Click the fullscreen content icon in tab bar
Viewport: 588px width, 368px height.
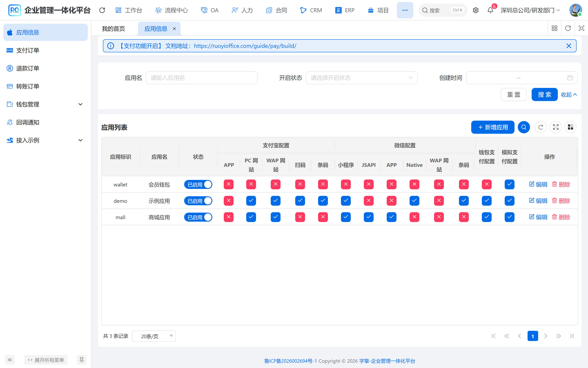(x=581, y=28)
